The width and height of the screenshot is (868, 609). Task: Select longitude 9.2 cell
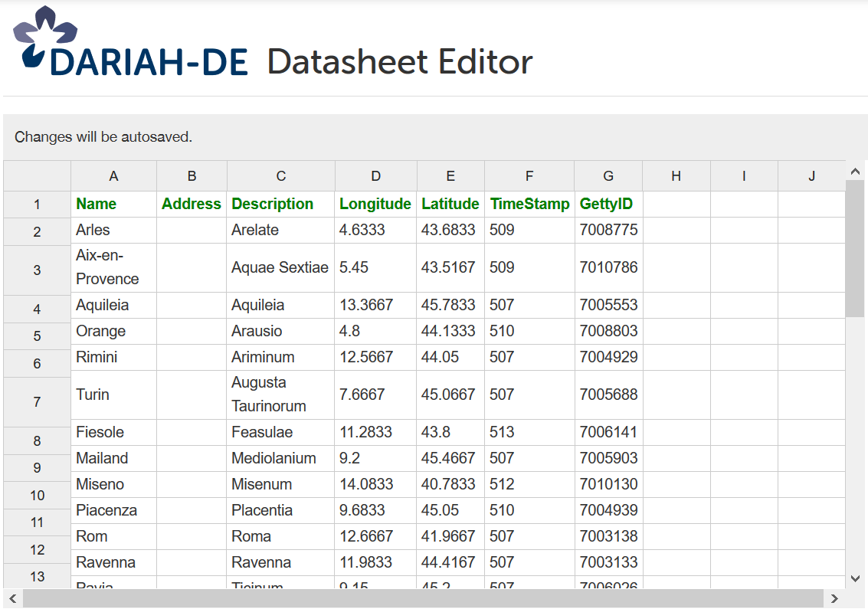pyautogui.click(x=376, y=458)
